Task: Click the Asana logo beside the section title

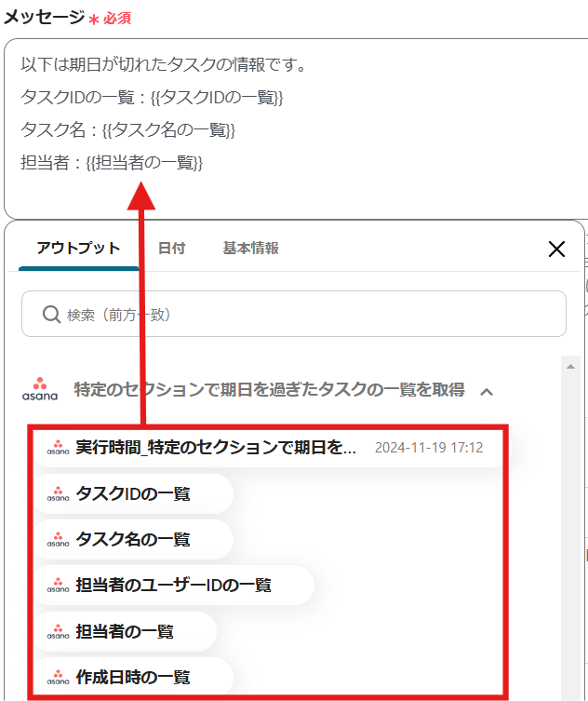Action: [40, 389]
